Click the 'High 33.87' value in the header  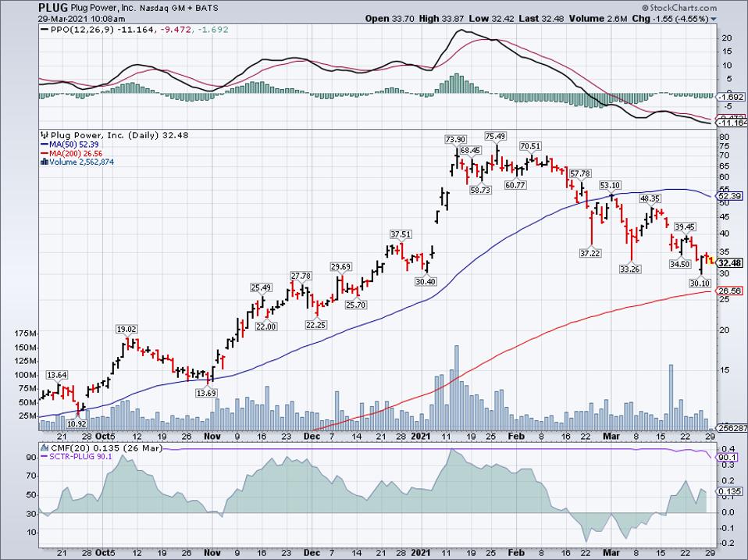pyautogui.click(x=441, y=19)
